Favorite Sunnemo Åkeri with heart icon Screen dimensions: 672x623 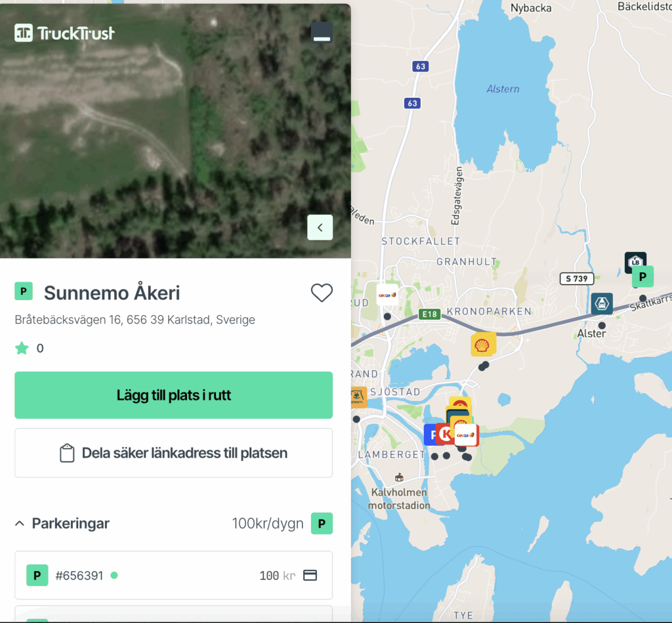pos(322,293)
